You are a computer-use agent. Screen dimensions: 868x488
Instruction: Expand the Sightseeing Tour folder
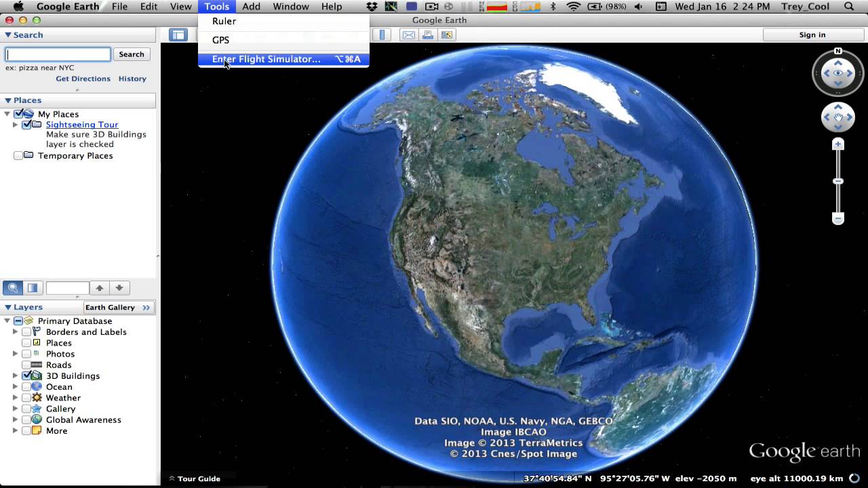(x=16, y=125)
